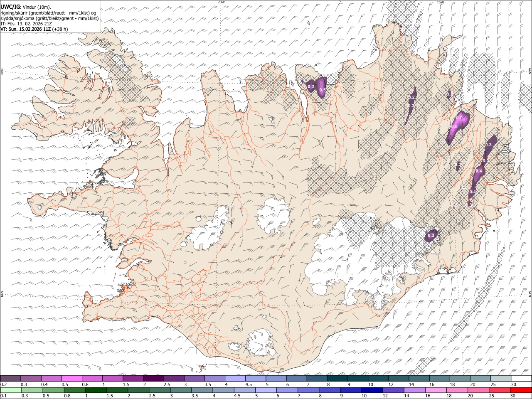The image size is (532, 399).
Task: Select the light blue 5 swatch in the lower legend row
Action: (x=266, y=390)
